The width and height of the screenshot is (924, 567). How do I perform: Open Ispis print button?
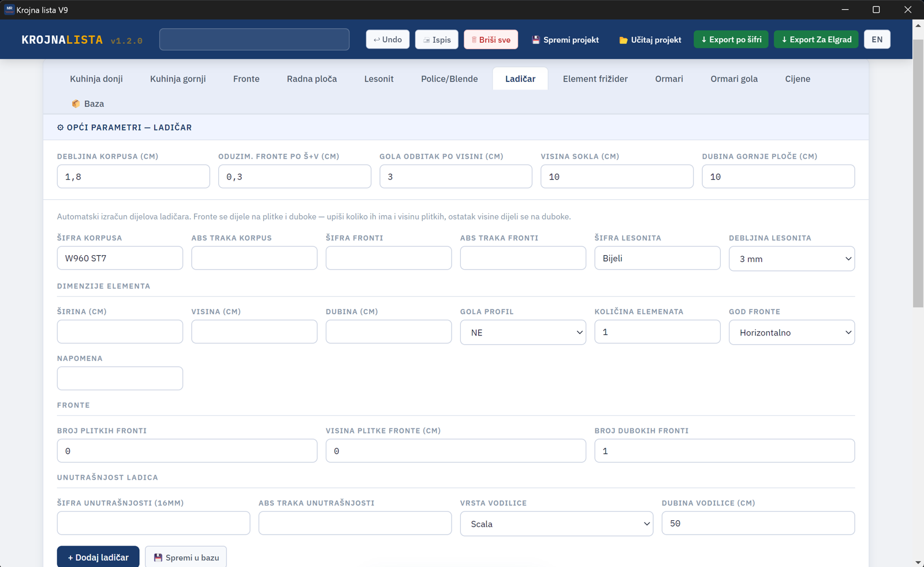point(437,39)
